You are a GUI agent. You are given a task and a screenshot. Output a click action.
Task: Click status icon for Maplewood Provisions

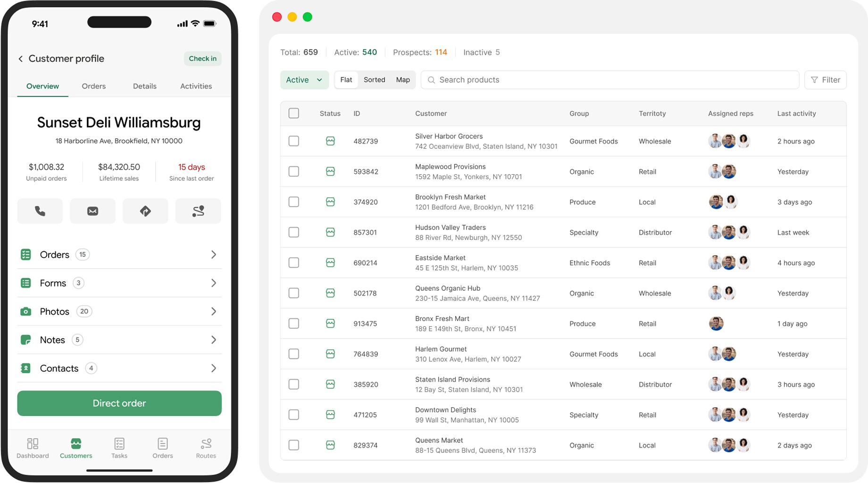330,171
